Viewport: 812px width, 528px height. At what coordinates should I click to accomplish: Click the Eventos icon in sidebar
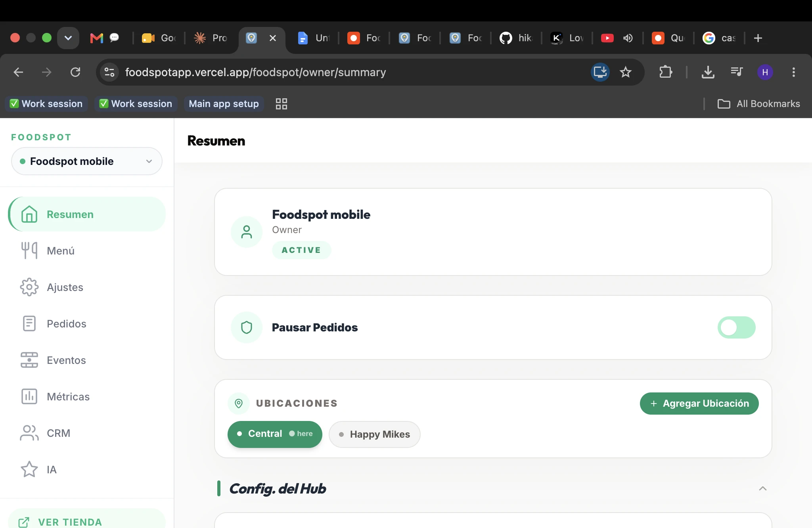[29, 360]
